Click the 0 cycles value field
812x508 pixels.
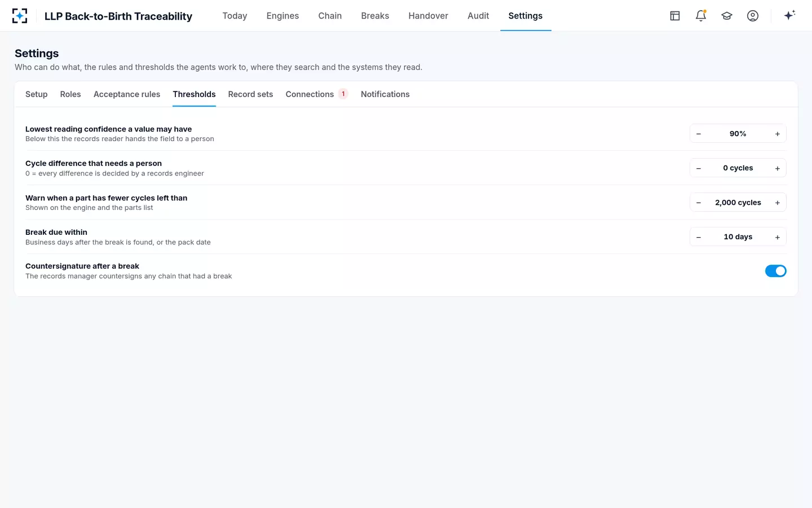(x=738, y=168)
